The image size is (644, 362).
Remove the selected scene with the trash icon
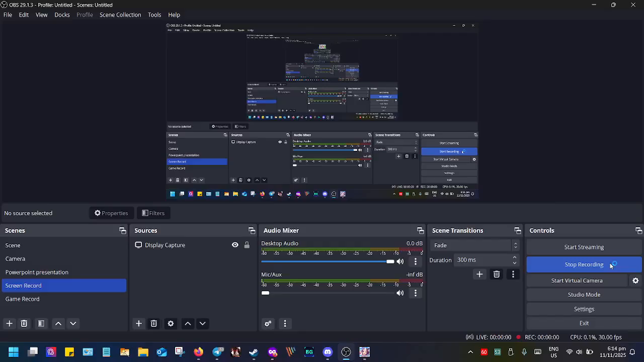[x=24, y=324]
